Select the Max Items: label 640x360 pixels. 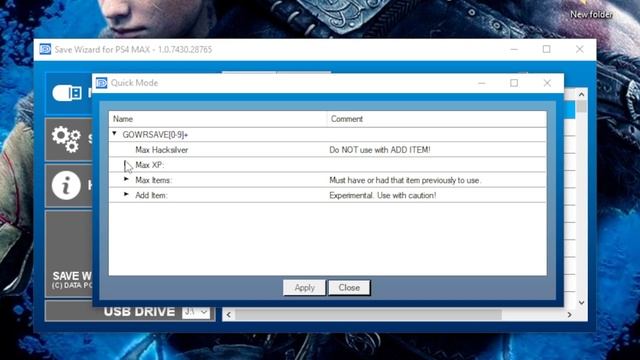click(x=153, y=180)
